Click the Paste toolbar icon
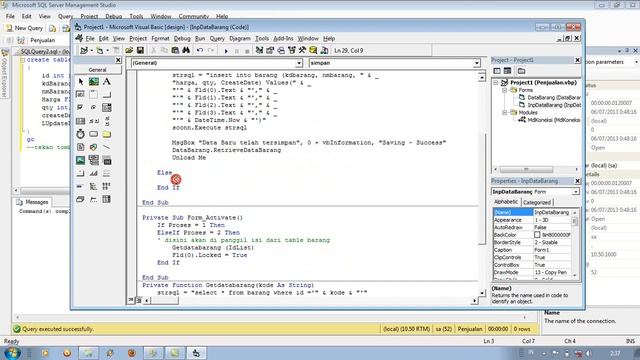Screen dimensions: 640x360 [x=175, y=50]
